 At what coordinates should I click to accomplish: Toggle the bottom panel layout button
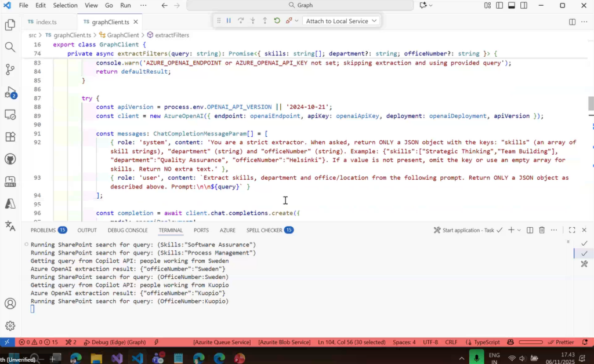click(x=512, y=5)
